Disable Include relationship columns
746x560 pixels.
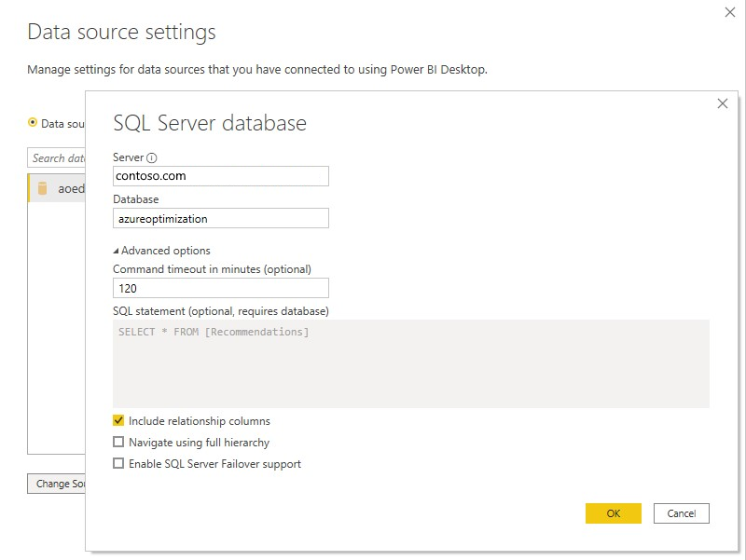(118, 423)
